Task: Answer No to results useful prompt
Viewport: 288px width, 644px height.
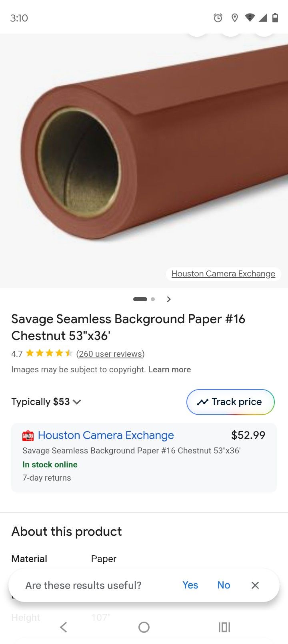Action: (x=224, y=585)
